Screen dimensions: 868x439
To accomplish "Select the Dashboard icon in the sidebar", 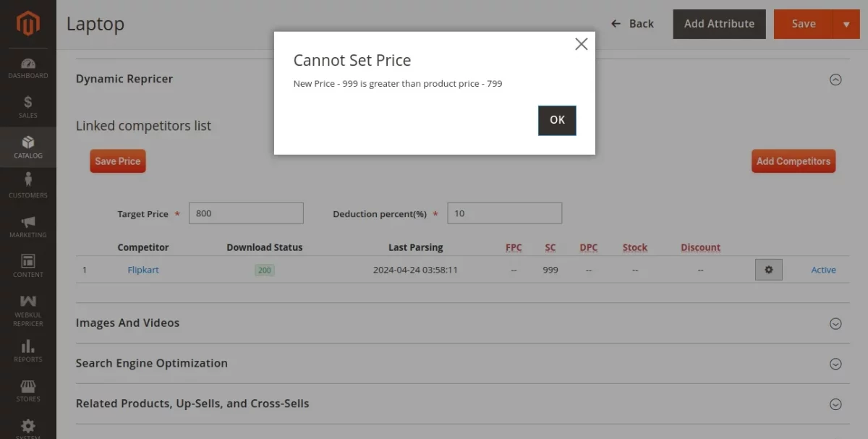I will coord(27,67).
